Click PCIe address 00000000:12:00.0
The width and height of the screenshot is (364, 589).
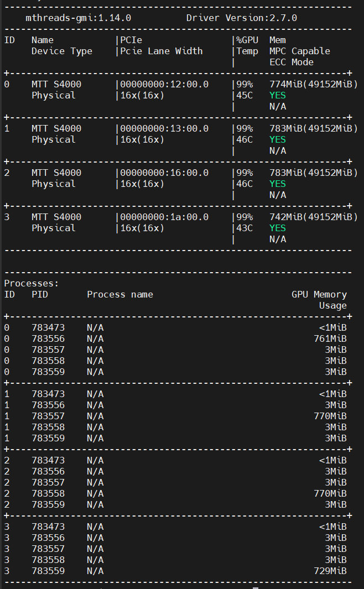point(164,84)
